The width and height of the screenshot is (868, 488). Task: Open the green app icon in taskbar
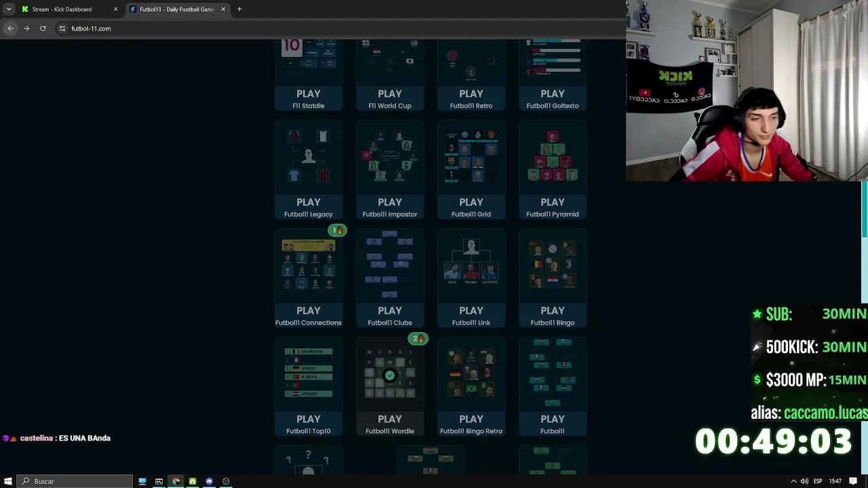(x=193, y=481)
